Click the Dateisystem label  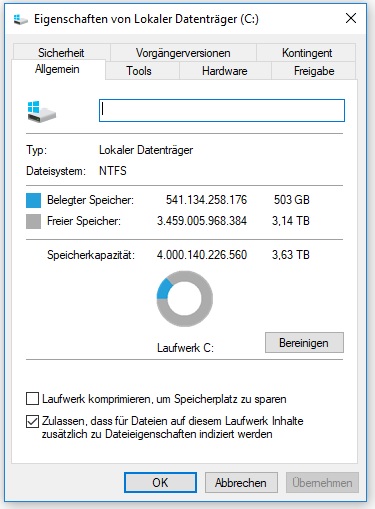click(56, 171)
